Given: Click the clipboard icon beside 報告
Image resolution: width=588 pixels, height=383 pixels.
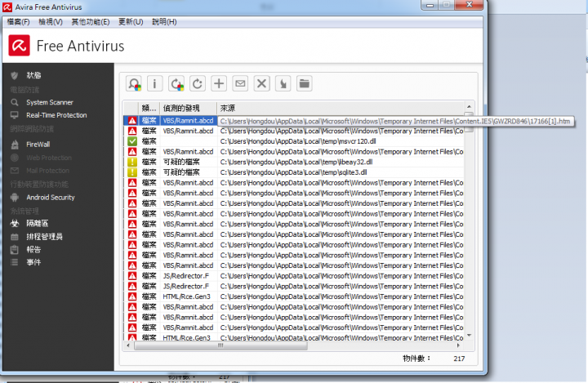Looking at the screenshot, I should (x=15, y=249).
